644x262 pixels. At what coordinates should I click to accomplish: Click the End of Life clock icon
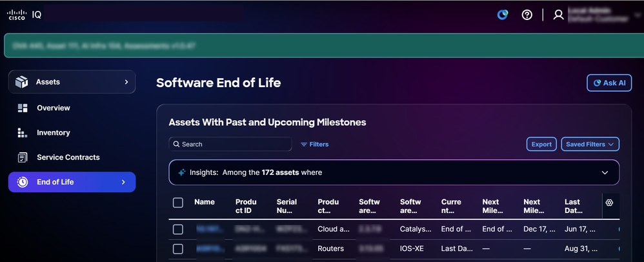point(23,182)
